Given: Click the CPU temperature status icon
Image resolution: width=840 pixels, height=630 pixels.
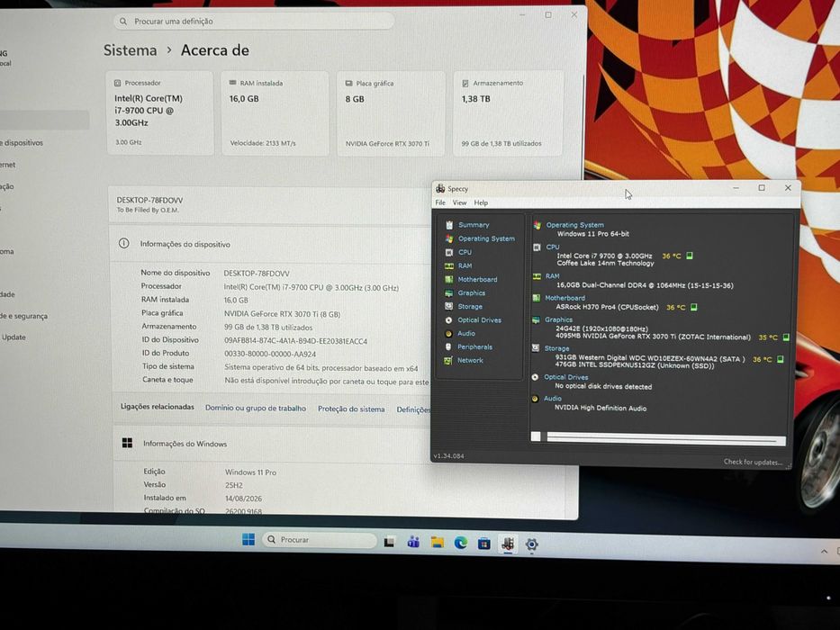Looking at the screenshot, I should [690, 256].
